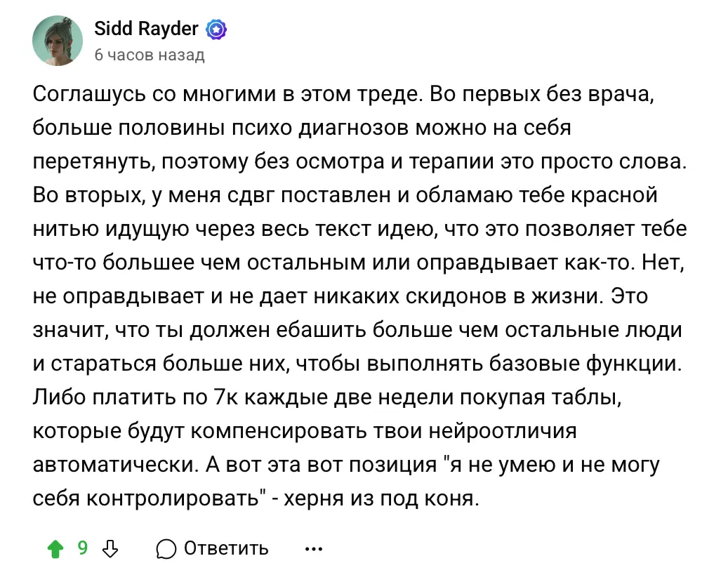Open the '6 часов назад' timestamp link
The image size is (728, 582).
click(149, 55)
